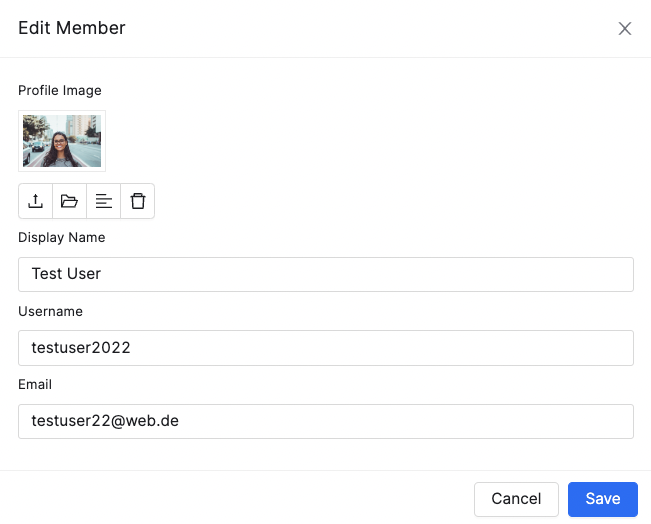Click the Profile Image label
Screen dimensions: 651x524
60,91
